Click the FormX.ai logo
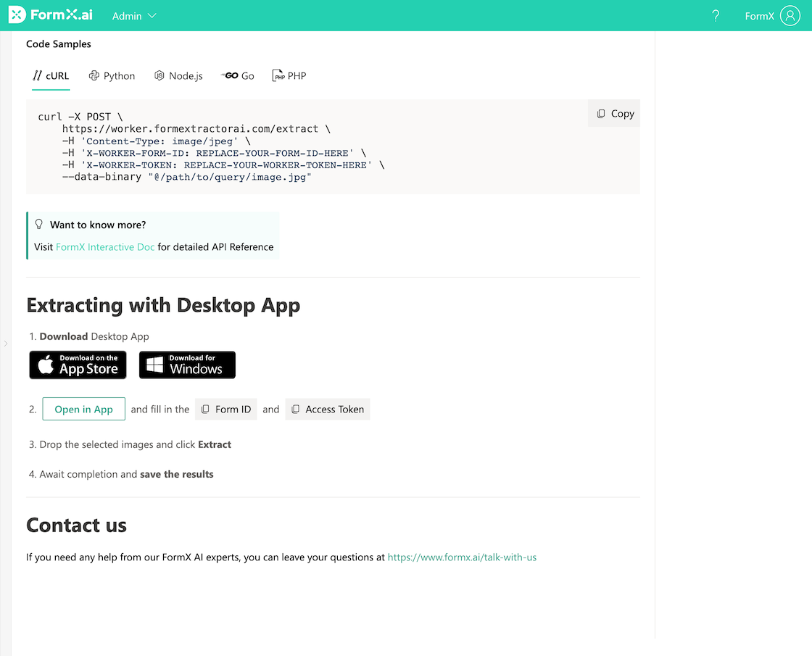This screenshot has width=812, height=656. tap(51, 15)
